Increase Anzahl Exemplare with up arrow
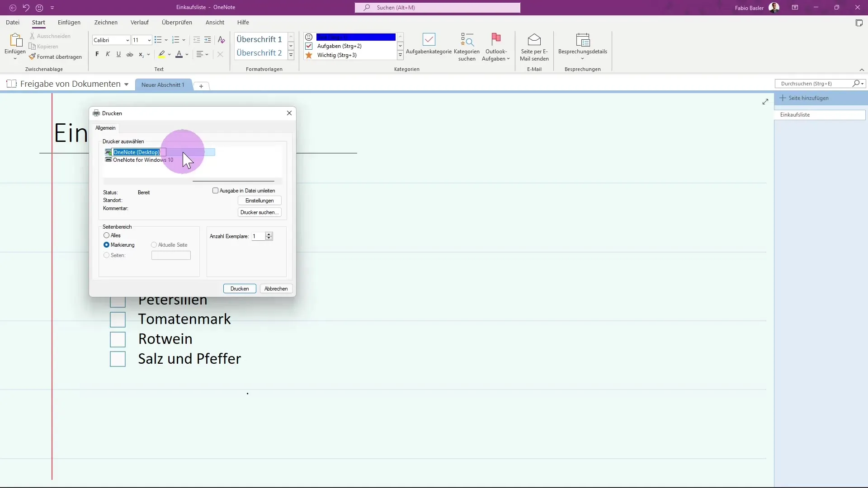Image resolution: width=868 pixels, height=488 pixels. click(269, 234)
